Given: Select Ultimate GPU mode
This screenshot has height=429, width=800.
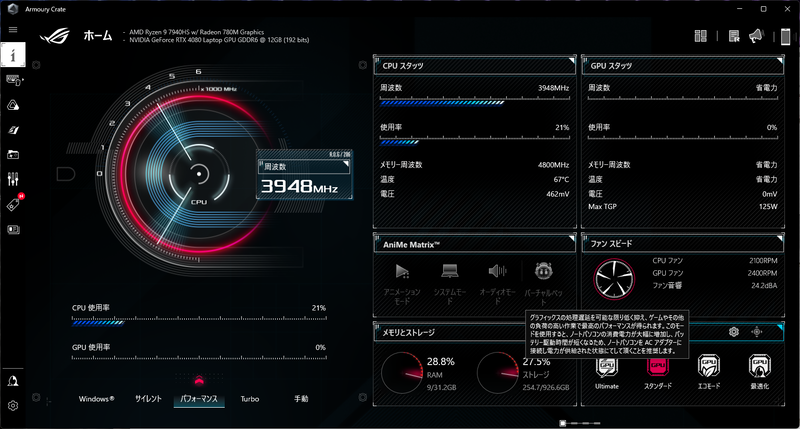Looking at the screenshot, I should pos(607,373).
